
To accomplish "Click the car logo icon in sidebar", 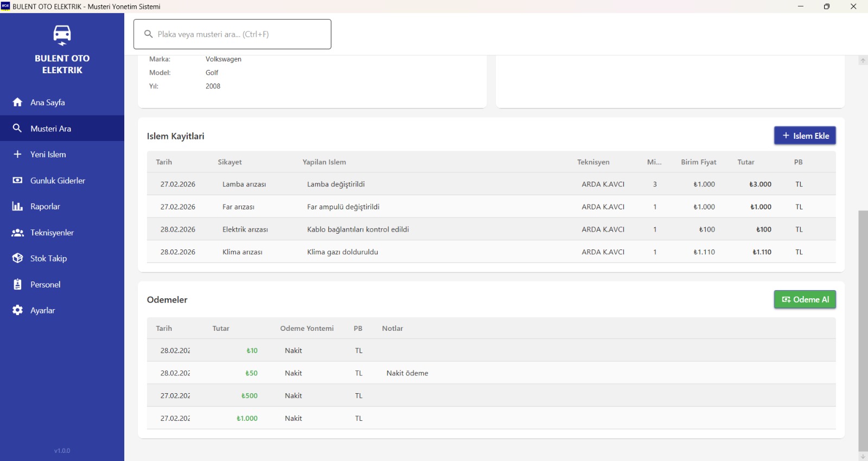I will (x=62, y=35).
